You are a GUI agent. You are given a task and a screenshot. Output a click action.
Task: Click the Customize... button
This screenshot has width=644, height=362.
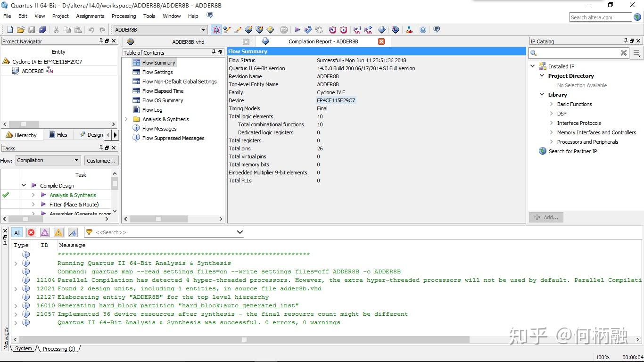[101, 161]
